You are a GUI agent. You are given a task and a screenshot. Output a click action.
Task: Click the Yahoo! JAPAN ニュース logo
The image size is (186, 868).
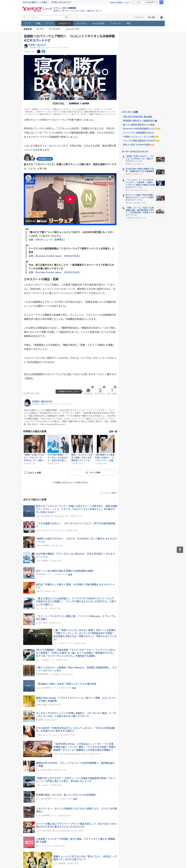tap(37, 9)
